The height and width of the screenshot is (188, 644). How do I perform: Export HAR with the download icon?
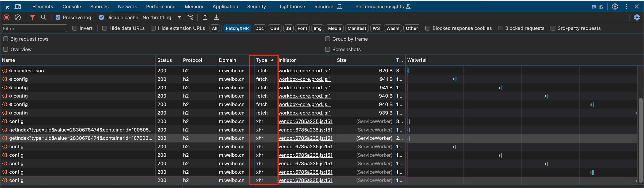point(216,17)
